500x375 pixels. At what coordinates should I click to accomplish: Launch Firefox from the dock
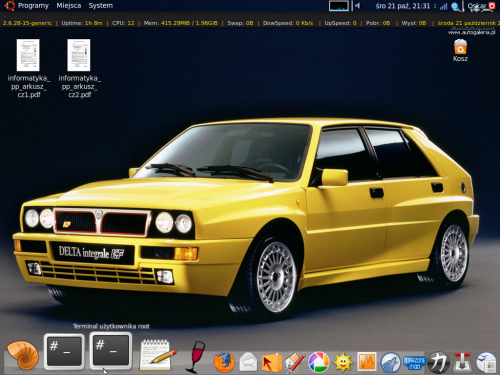[x=224, y=362]
